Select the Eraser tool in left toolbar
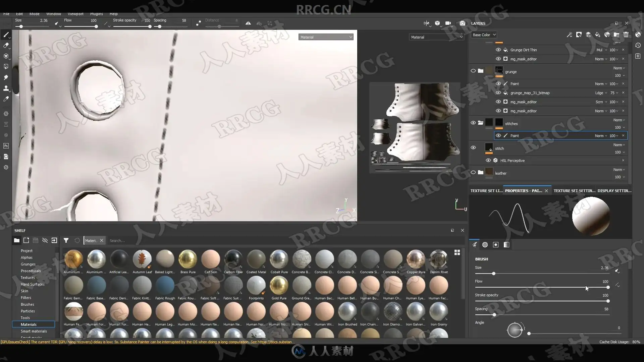 pyautogui.click(x=6, y=46)
